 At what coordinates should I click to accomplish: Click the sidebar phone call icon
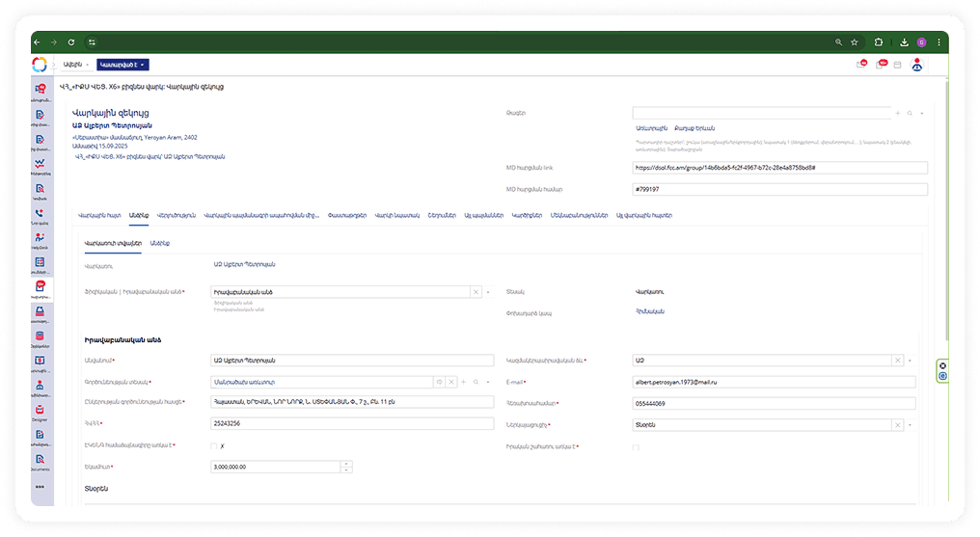pos(40,213)
